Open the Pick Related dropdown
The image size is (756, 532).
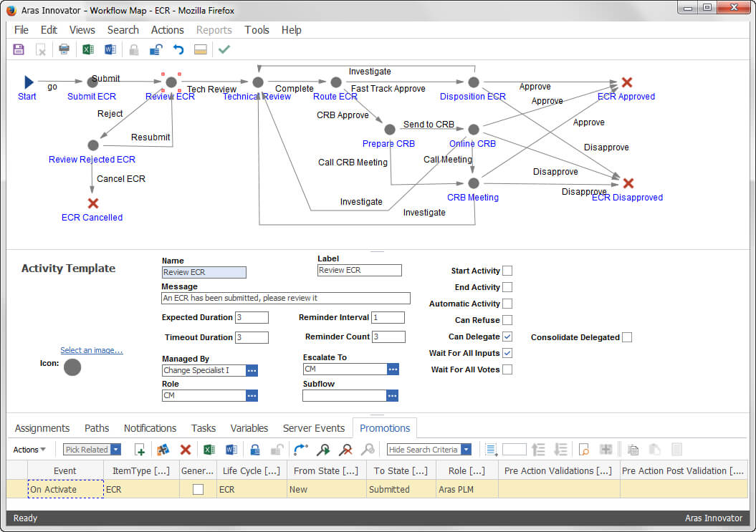click(x=115, y=450)
